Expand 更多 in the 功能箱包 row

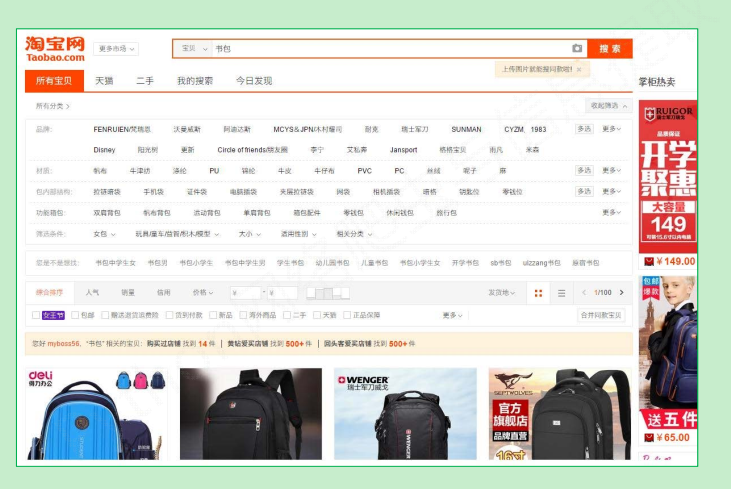[x=611, y=212]
